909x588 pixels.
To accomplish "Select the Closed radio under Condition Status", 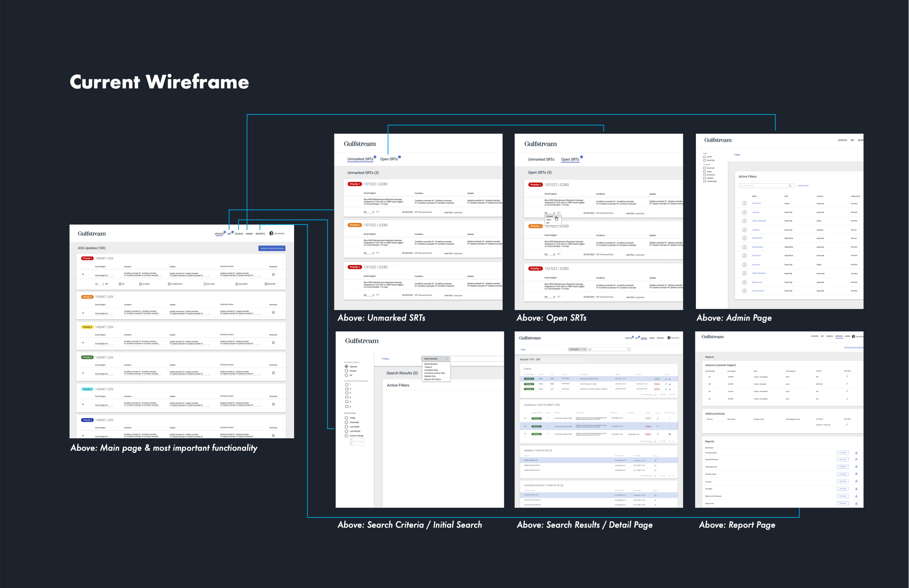I will tap(347, 371).
